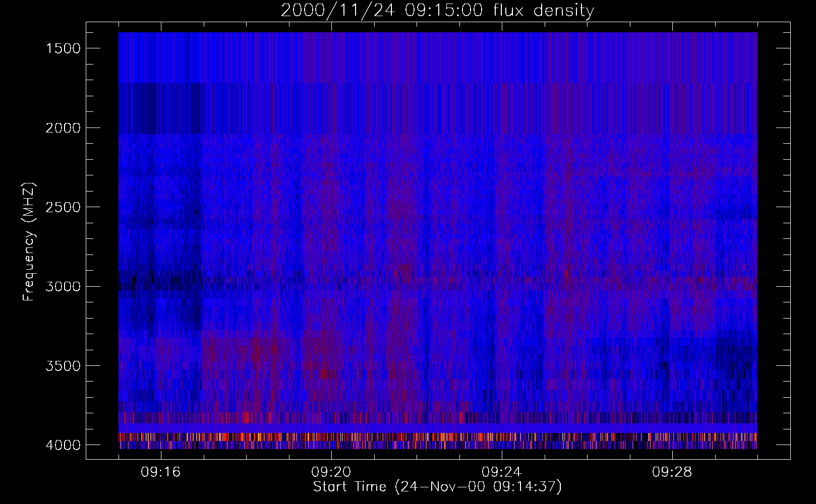816x504 pixels.
Task: Click the 09:28 time tick label
Action: (x=672, y=472)
